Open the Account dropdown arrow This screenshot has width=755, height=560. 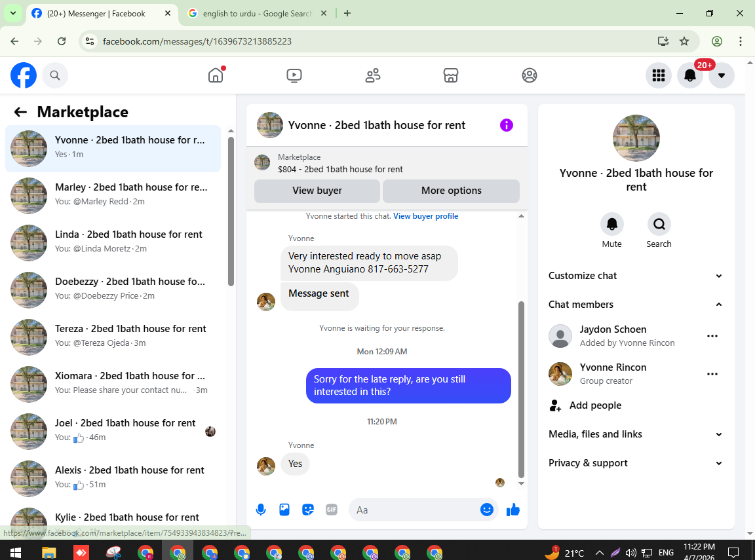(722, 75)
